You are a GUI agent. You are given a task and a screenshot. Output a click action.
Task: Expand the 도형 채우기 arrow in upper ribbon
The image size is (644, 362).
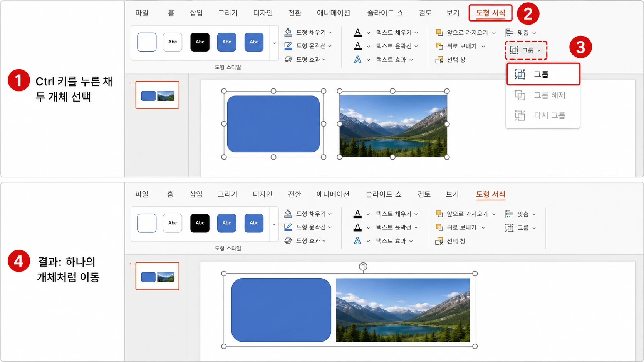click(x=330, y=33)
